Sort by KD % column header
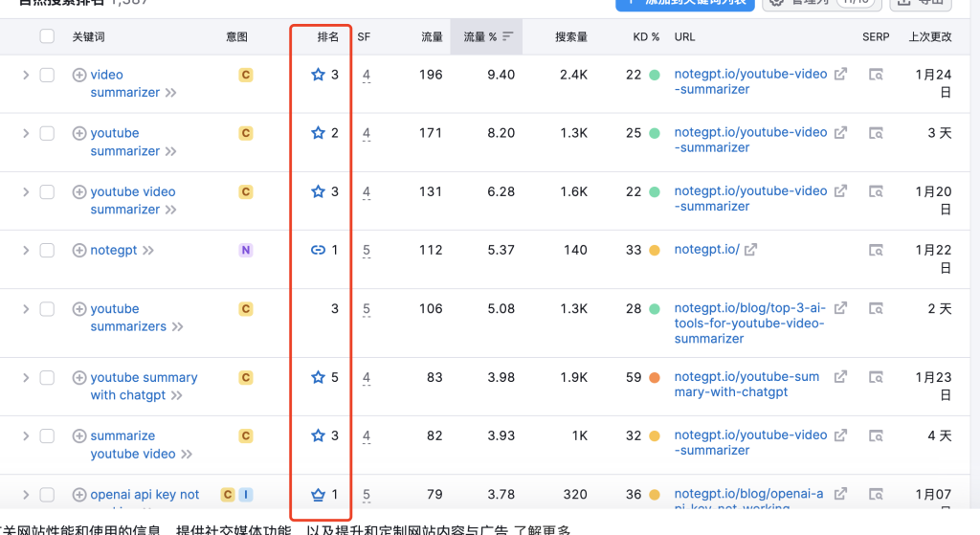Image resolution: width=980 pixels, height=535 pixels. click(646, 37)
